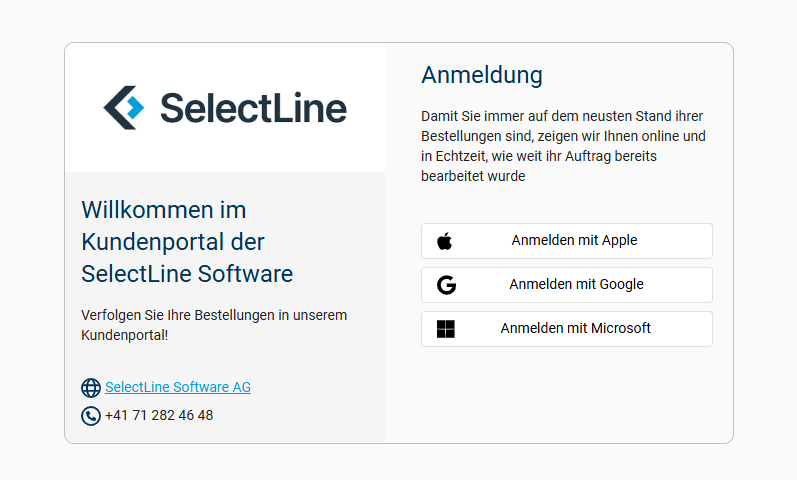Click the SelectLine wordmark in the banner
Screen dimensions: 797x480
[252, 108]
